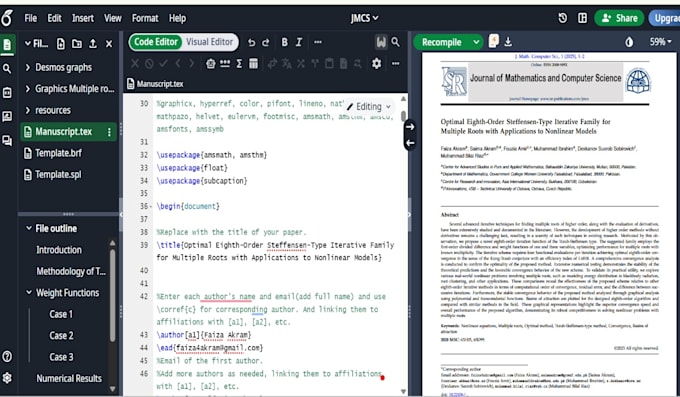The height and width of the screenshot is (397, 680).
Task: Select the file tree rail icon
Action: (x=7, y=45)
